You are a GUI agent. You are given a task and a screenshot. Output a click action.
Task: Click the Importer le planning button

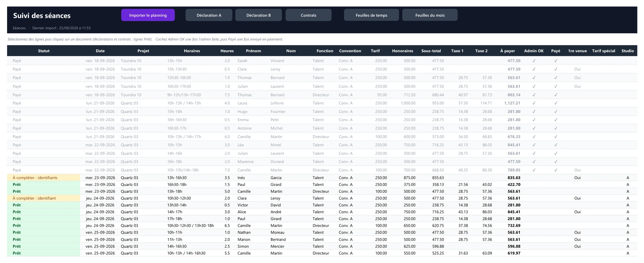coord(148,15)
